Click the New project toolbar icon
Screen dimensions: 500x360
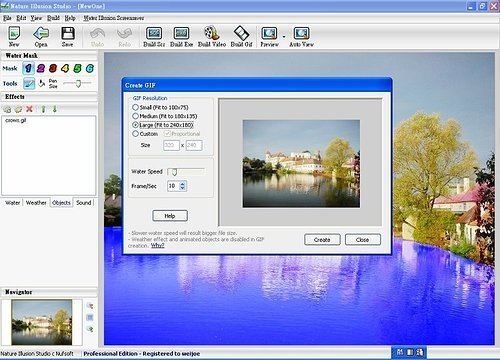click(14, 34)
